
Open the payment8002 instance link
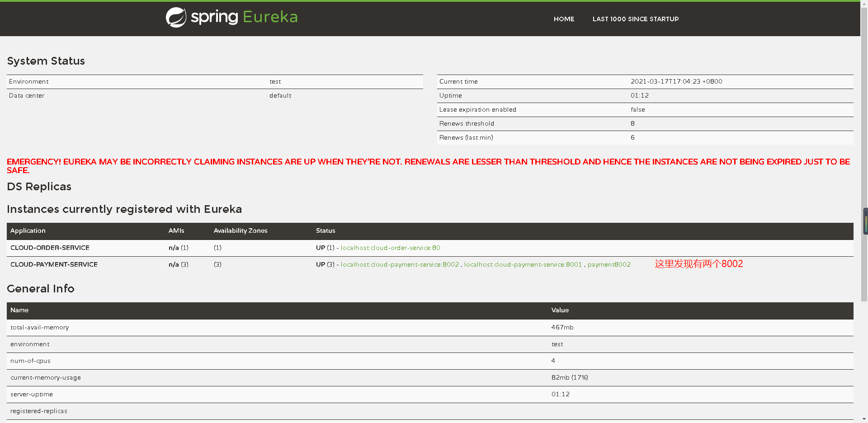click(x=609, y=264)
